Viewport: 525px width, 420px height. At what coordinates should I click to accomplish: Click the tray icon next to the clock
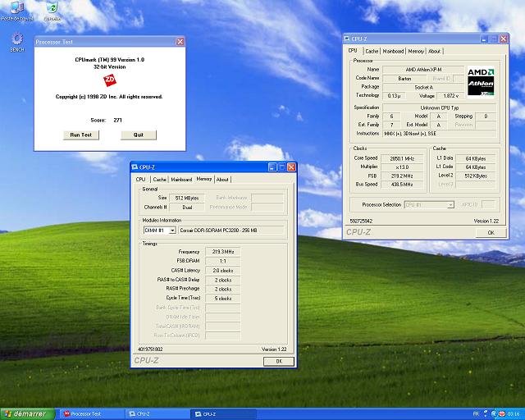(x=503, y=414)
